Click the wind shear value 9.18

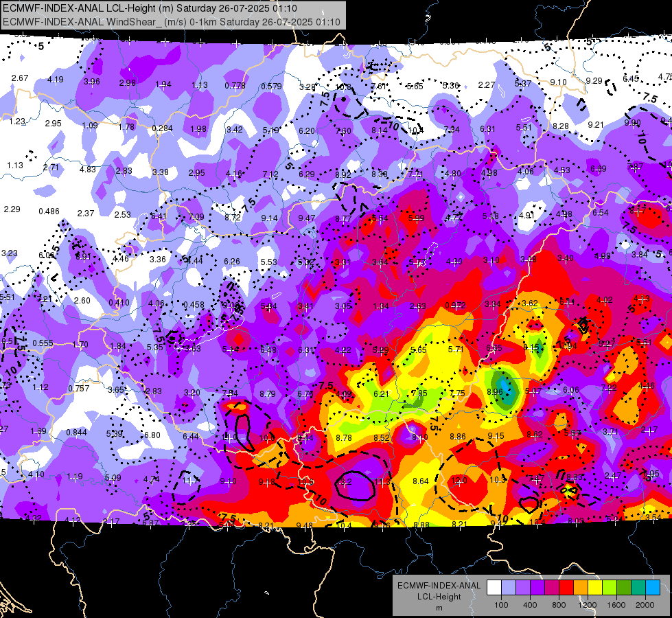pyautogui.click(x=267, y=482)
